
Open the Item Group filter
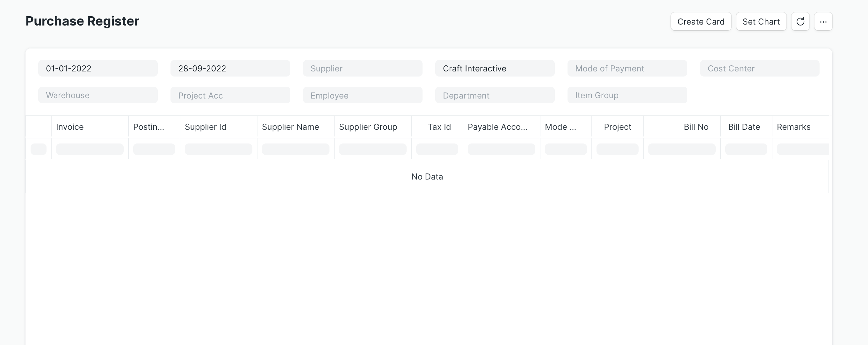point(627,95)
